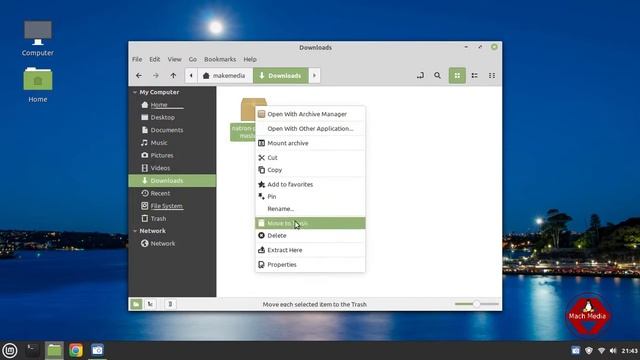Image resolution: width=640 pixels, height=360 pixels.
Task: Select Videos in the sidebar
Action: [x=172, y=168]
